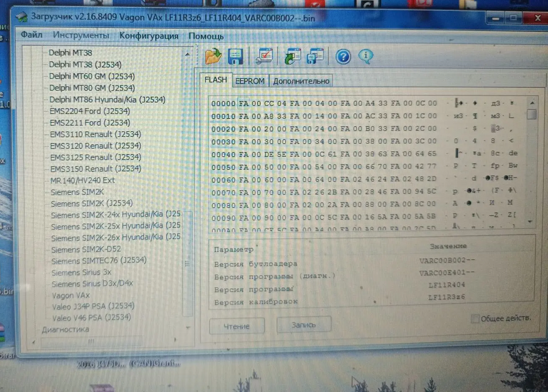Click value VARC00E401-- row
The width and height of the screenshot is (548, 392).
[x=446, y=273]
